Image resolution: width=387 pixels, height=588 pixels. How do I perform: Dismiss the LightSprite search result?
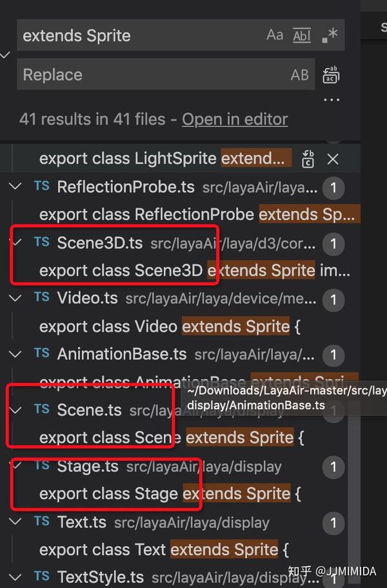[x=333, y=159]
